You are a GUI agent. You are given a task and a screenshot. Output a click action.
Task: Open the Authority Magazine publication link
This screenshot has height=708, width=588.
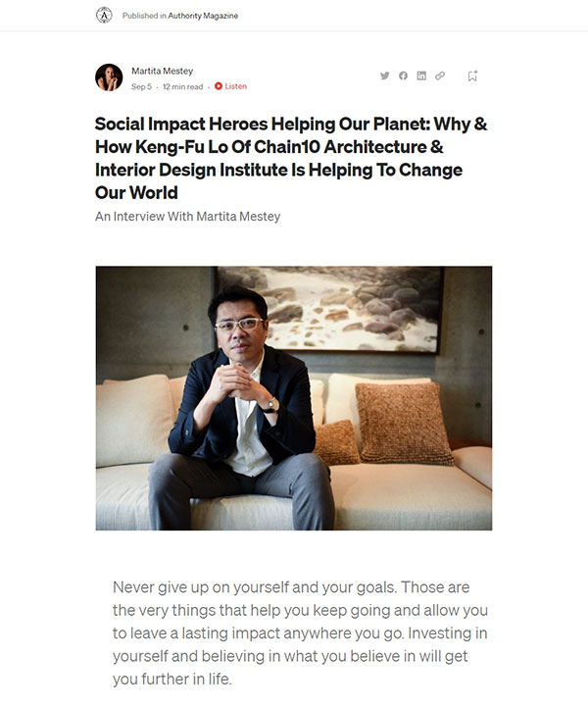(x=203, y=16)
